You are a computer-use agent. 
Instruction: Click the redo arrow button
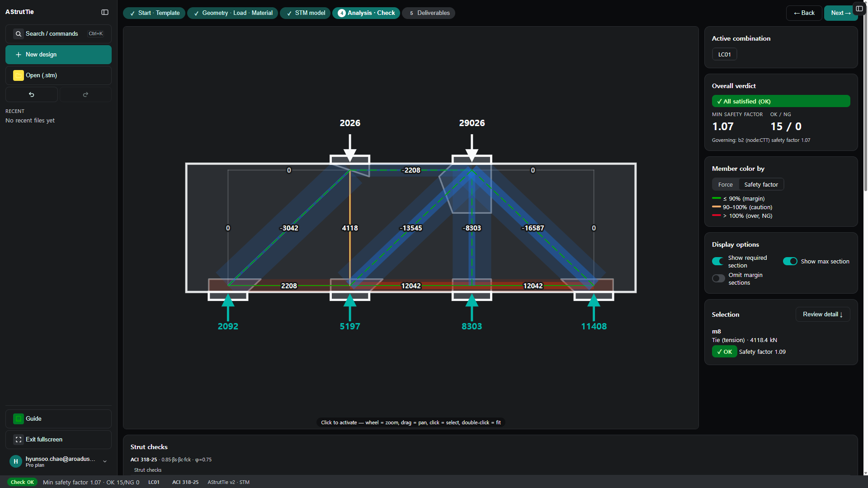(85, 94)
